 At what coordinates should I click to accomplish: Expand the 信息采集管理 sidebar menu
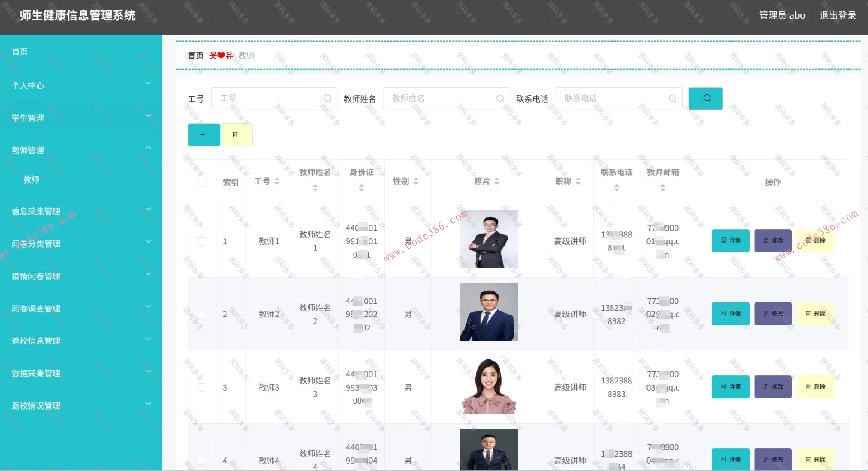pyautogui.click(x=81, y=211)
